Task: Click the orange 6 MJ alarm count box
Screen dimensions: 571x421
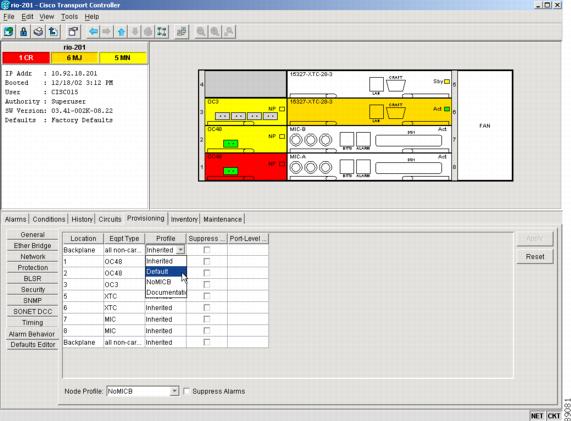Action: pos(74,58)
